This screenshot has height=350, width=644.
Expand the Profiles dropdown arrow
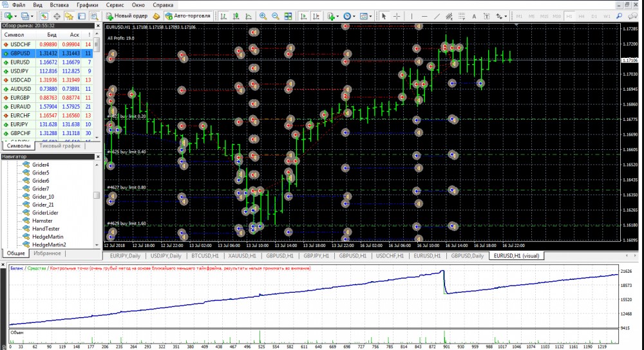32,17
